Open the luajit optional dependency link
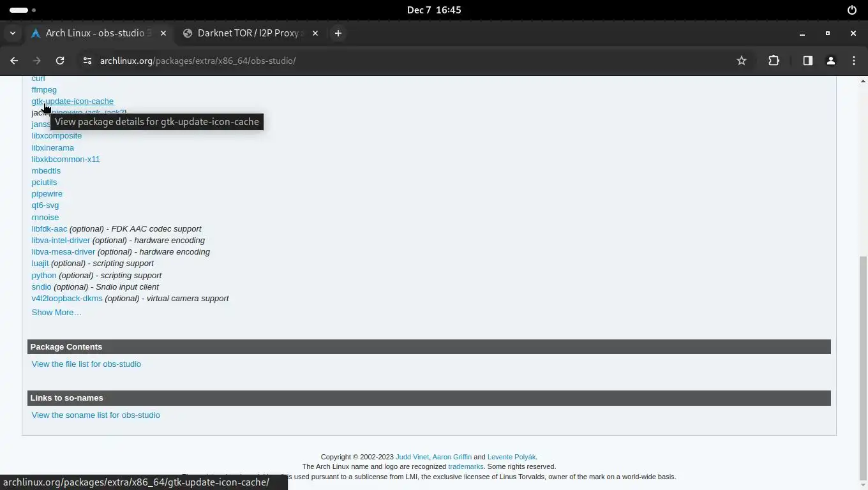 [x=40, y=264]
